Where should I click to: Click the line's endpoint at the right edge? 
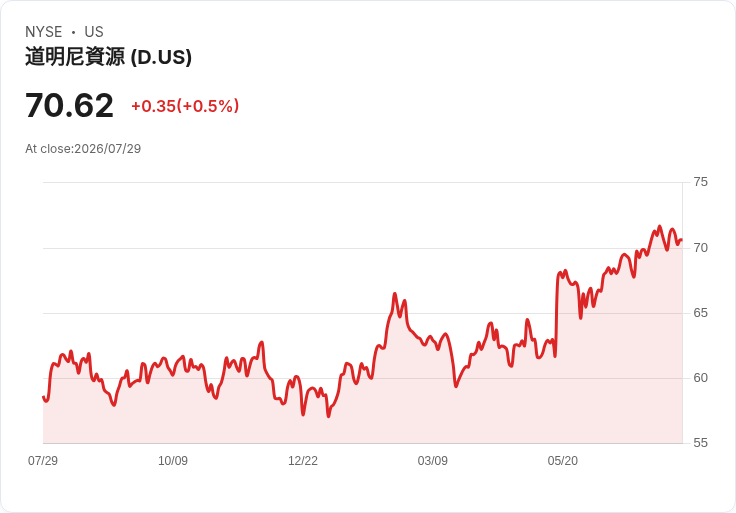tap(682, 240)
